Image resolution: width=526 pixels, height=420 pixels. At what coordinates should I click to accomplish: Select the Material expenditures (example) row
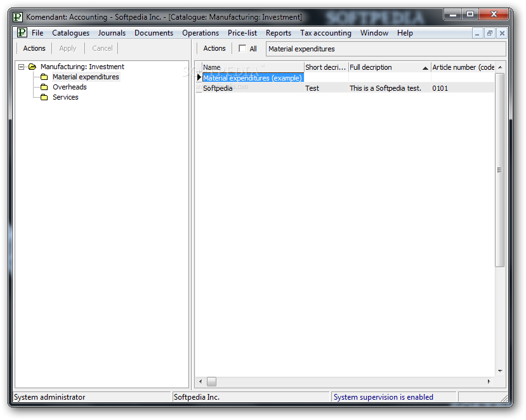point(253,78)
